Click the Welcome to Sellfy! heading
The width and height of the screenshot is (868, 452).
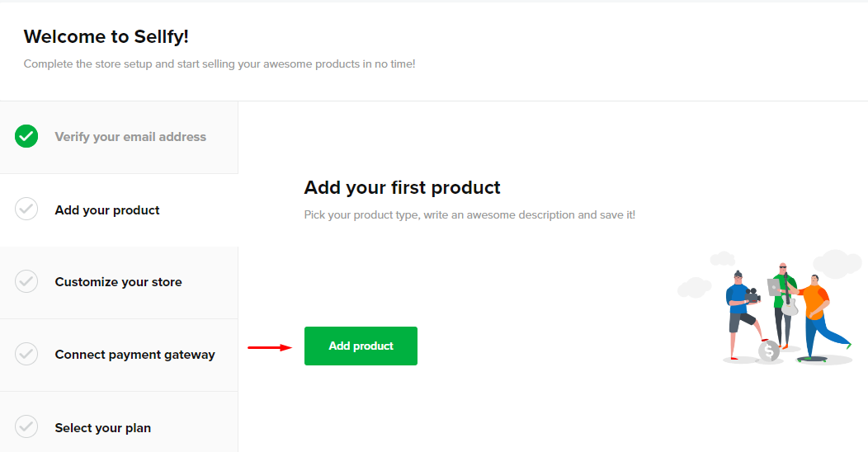[x=106, y=36]
